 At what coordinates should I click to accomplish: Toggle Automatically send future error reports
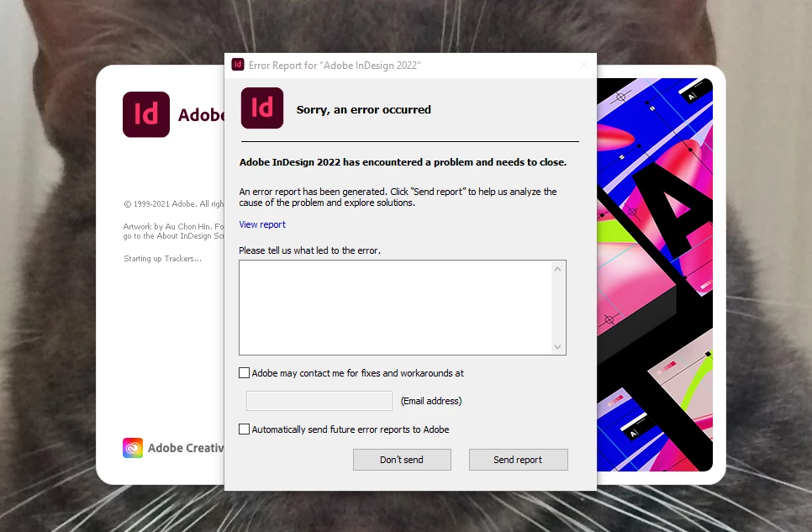[x=244, y=429]
